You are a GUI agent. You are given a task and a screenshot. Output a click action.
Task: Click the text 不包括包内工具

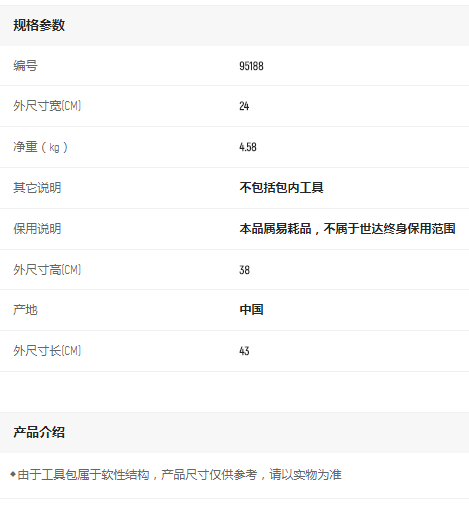tap(281, 188)
